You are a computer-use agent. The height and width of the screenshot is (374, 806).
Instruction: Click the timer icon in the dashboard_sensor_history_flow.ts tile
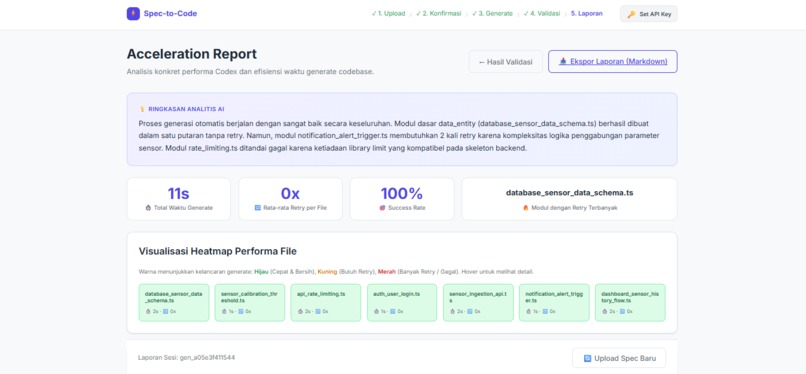[x=604, y=311]
